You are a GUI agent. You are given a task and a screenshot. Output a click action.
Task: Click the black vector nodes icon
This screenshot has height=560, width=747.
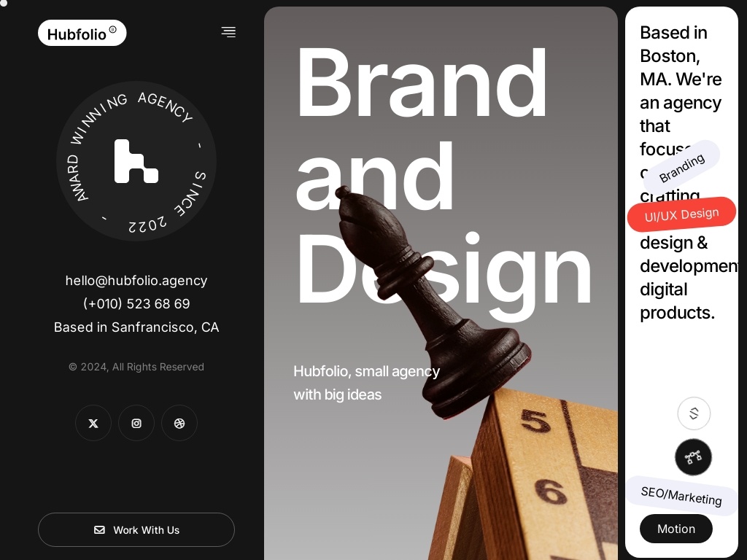693,457
